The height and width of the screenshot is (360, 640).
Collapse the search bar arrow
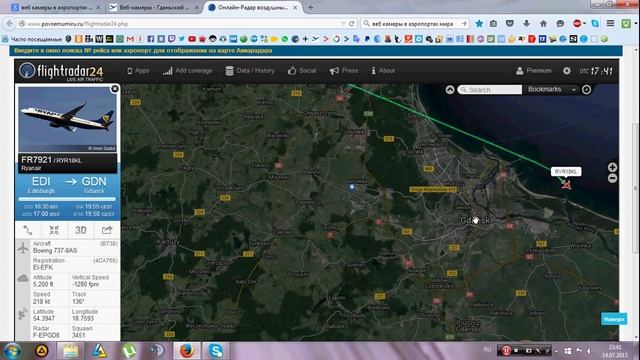(450, 90)
